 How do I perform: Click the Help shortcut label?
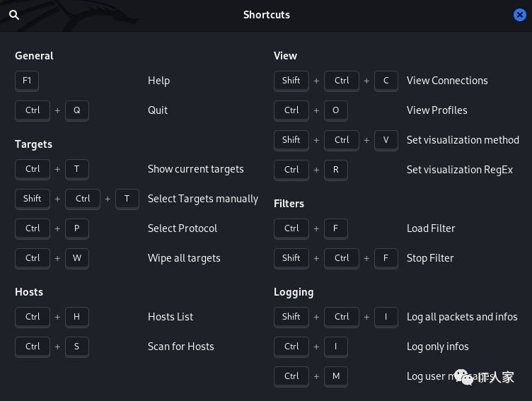[158, 81]
